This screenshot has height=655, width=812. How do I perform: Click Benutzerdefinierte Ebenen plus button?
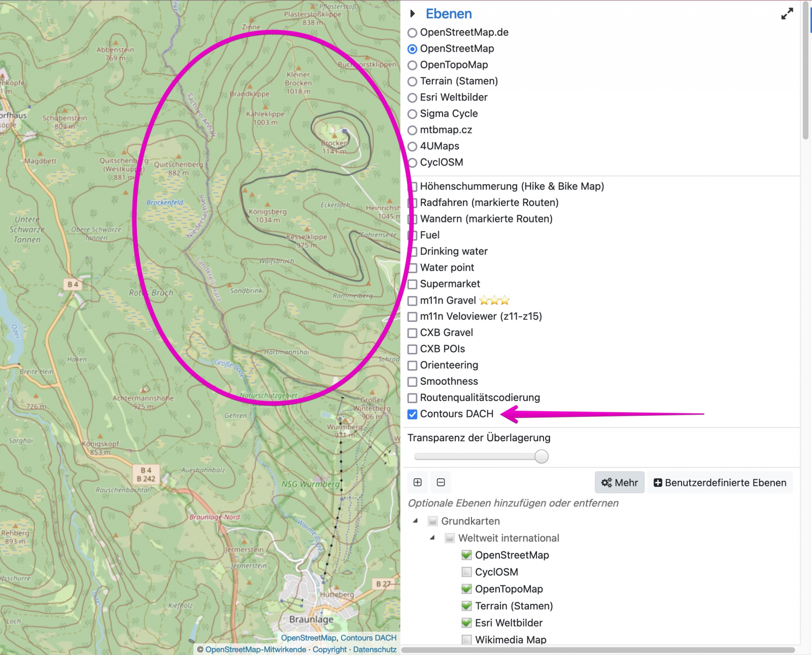coord(720,482)
